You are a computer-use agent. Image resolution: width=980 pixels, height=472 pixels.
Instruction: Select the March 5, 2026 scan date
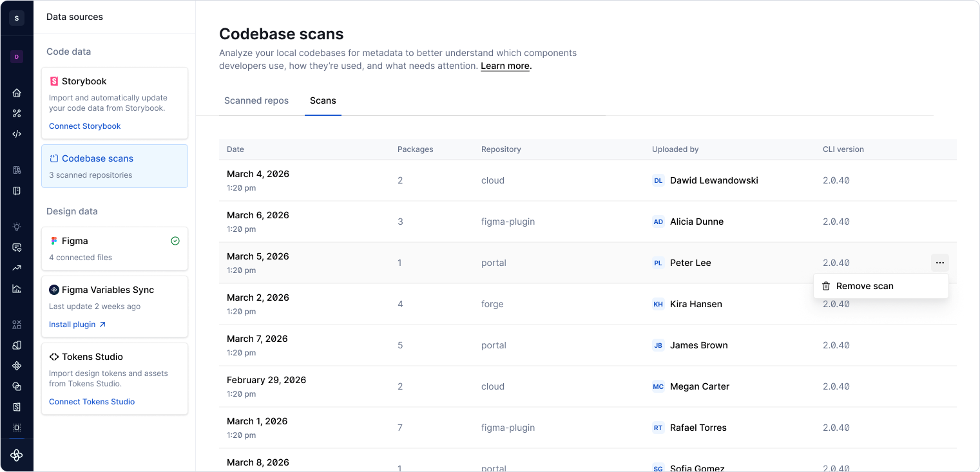click(258, 256)
